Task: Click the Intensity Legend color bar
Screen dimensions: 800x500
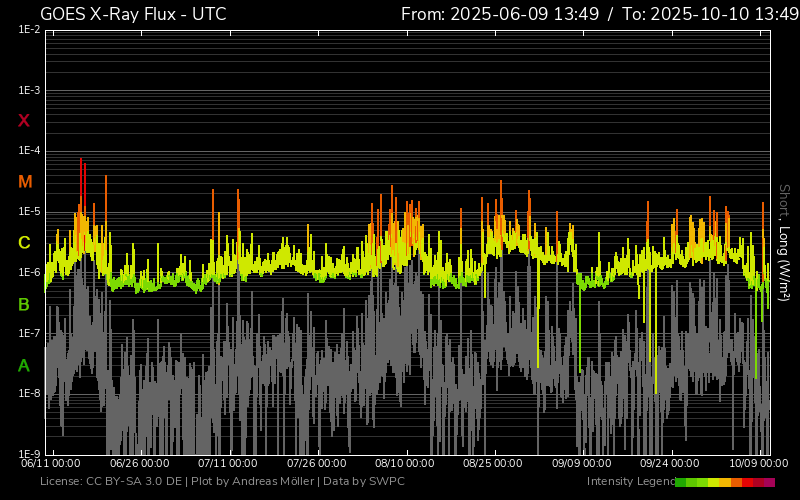Action: pyautogui.click(x=724, y=482)
